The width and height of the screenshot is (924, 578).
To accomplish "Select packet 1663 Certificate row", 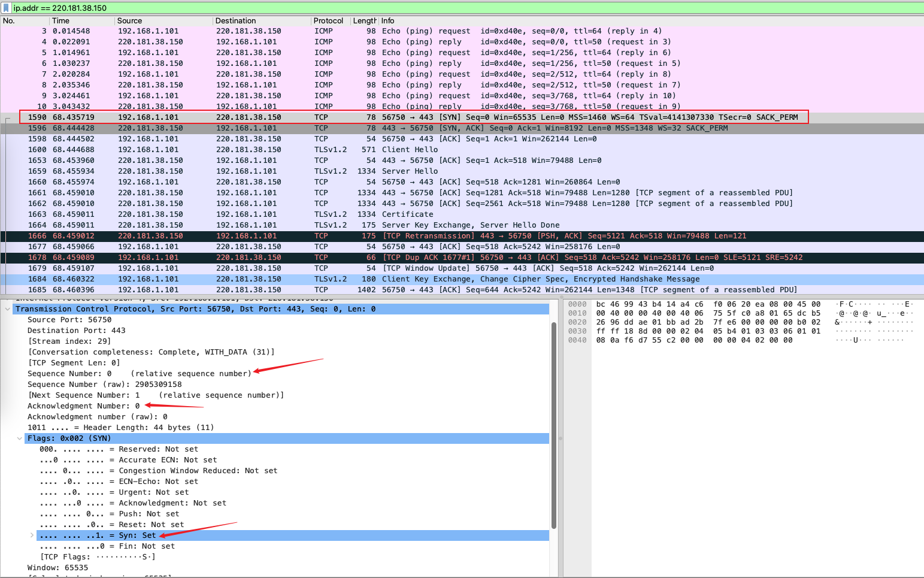I will click(x=462, y=214).
